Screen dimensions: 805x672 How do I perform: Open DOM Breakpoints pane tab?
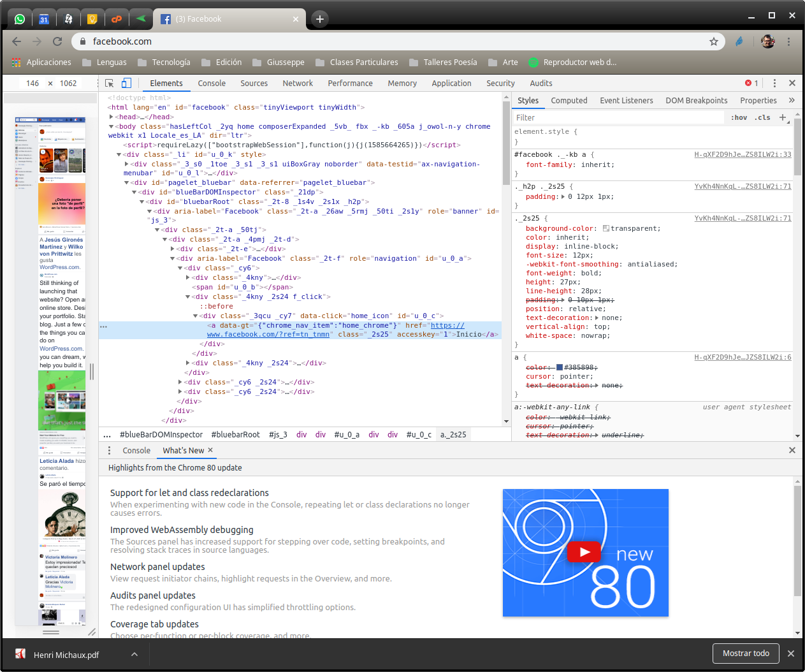coord(697,101)
